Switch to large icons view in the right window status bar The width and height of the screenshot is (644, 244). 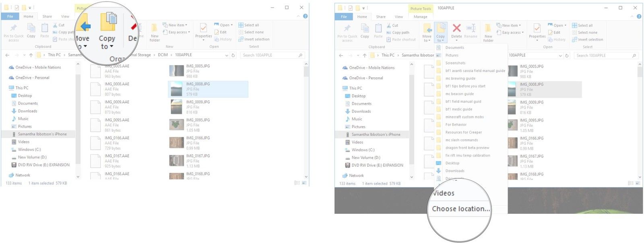638,183
